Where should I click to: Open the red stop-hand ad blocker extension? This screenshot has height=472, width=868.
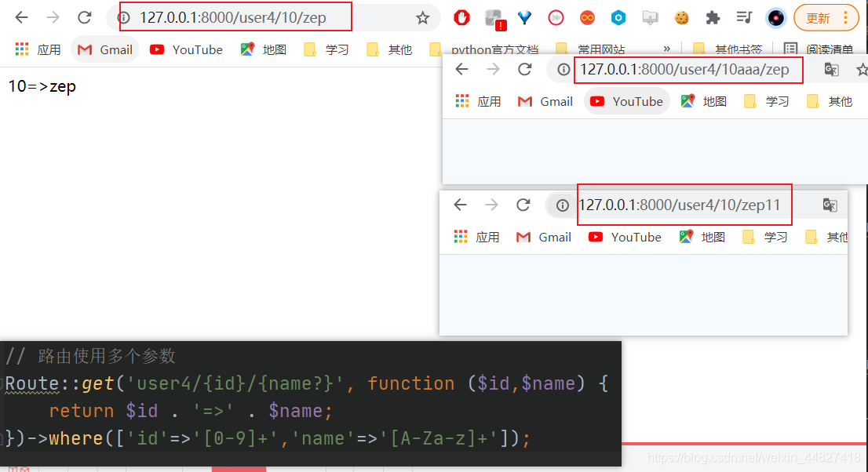[x=461, y=18]
